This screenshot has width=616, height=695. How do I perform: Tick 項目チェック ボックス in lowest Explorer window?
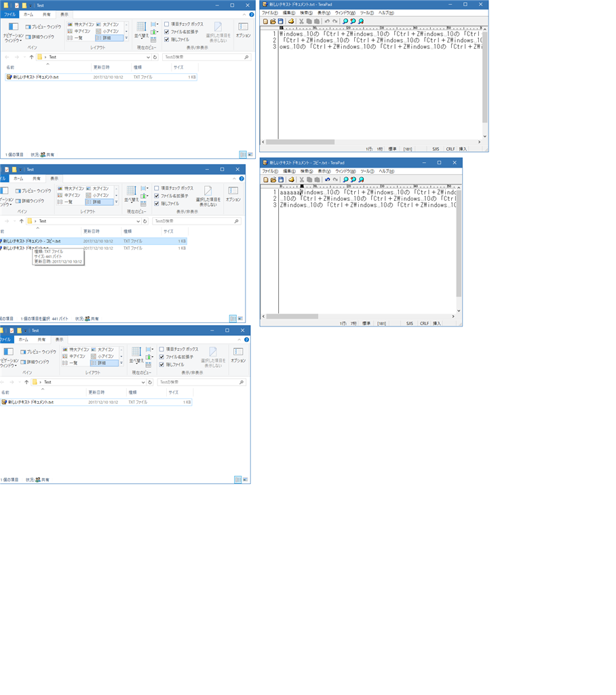pos(161,350)
